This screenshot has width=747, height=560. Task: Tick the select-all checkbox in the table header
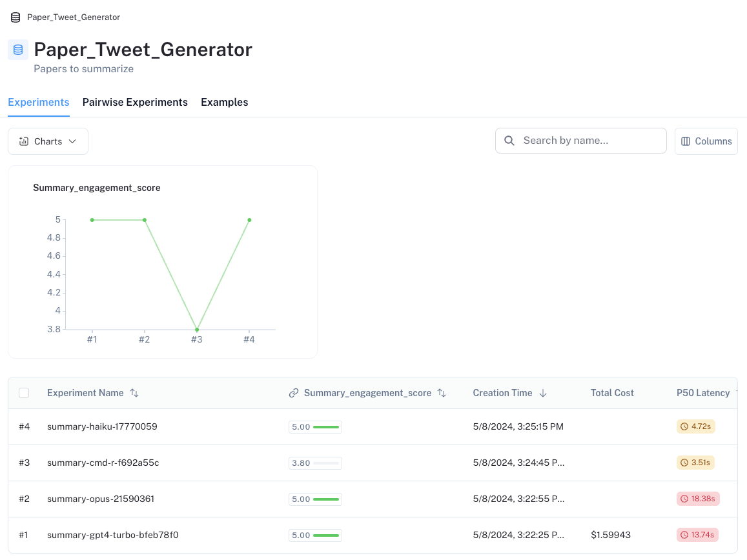pos(24,393)
